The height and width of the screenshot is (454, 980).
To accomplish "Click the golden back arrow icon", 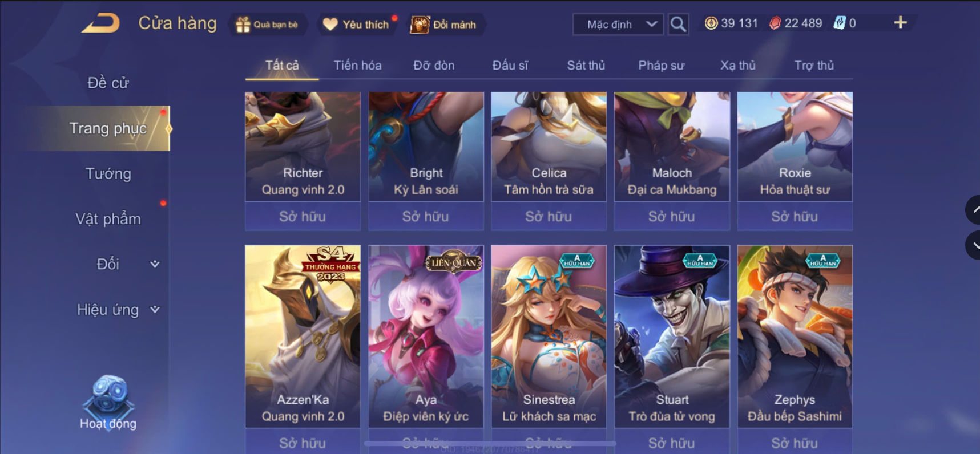I will click(101, 23).
